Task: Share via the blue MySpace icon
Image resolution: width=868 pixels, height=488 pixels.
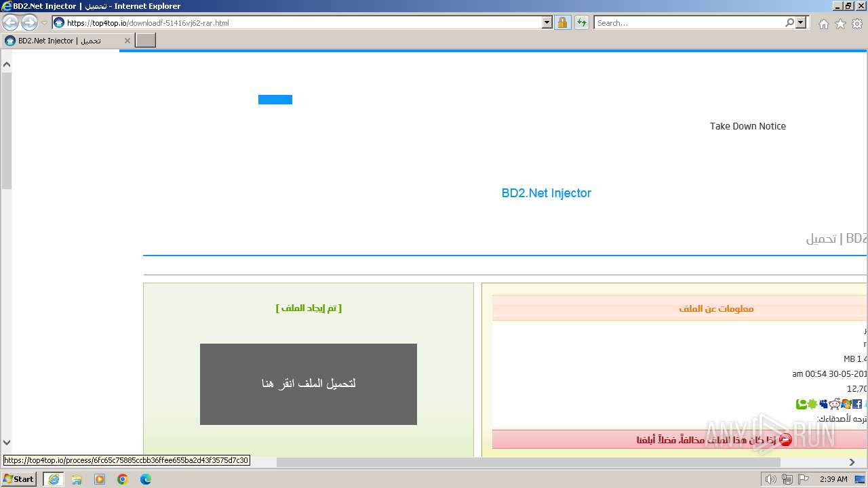Action: click(823, 404)
